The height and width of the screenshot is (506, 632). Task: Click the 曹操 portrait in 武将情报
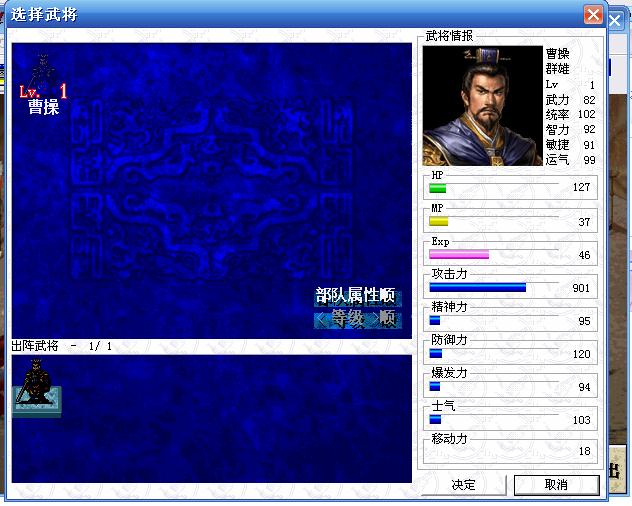point(482,106)
